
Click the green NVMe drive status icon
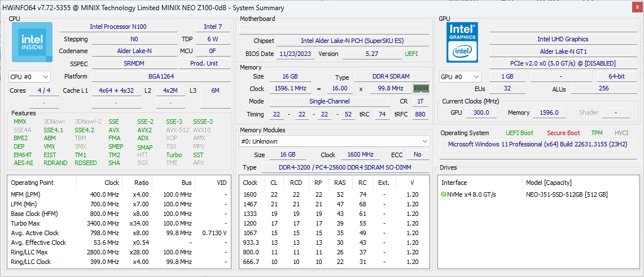tap(444, 194)
